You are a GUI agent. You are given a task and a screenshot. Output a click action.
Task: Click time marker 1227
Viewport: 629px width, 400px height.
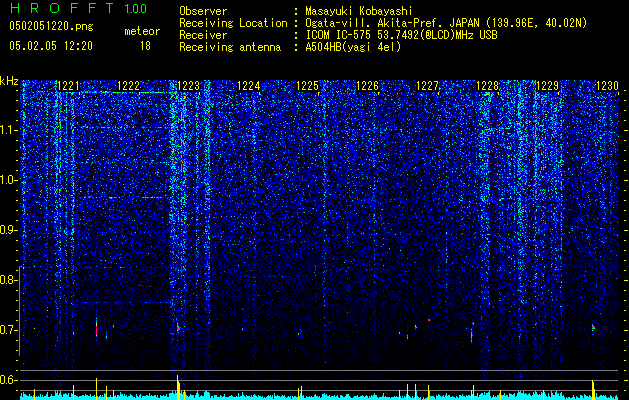pos(428,86)
